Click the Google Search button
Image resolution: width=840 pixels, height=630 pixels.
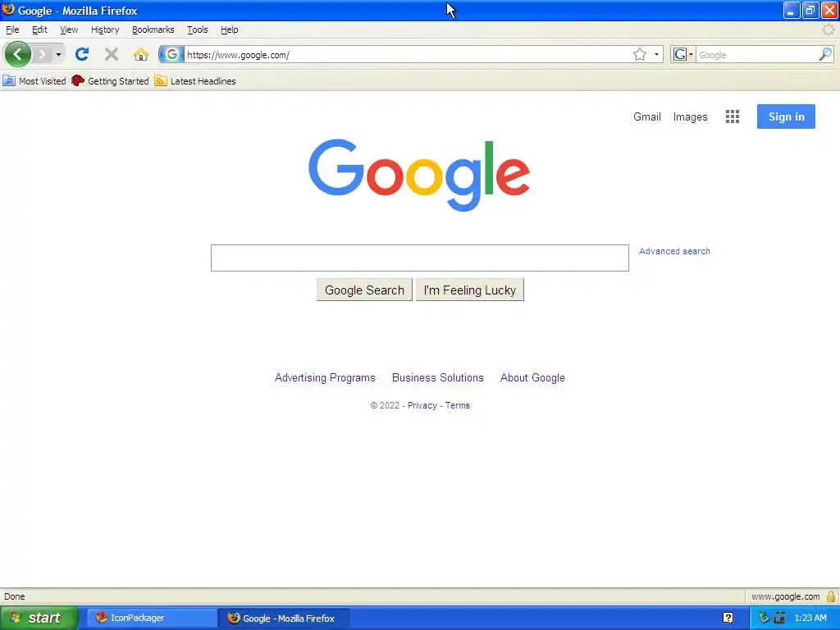364,290
